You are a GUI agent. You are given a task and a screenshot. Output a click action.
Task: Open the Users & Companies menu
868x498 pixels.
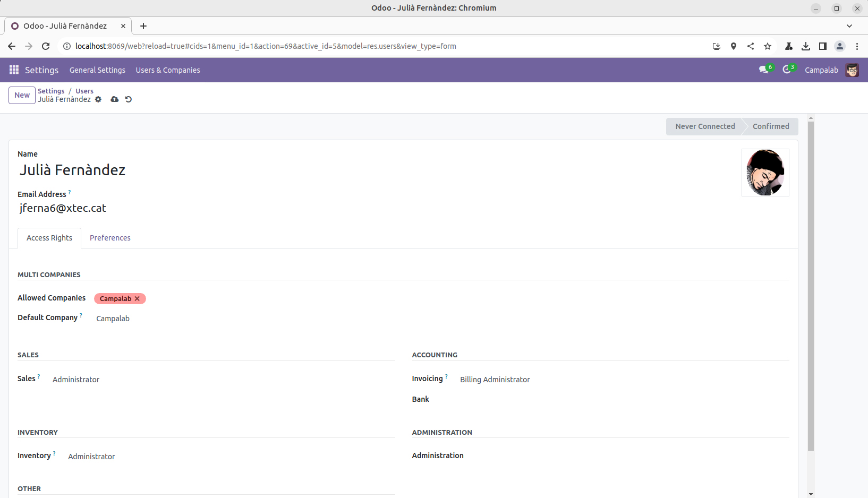coord(168,70)
